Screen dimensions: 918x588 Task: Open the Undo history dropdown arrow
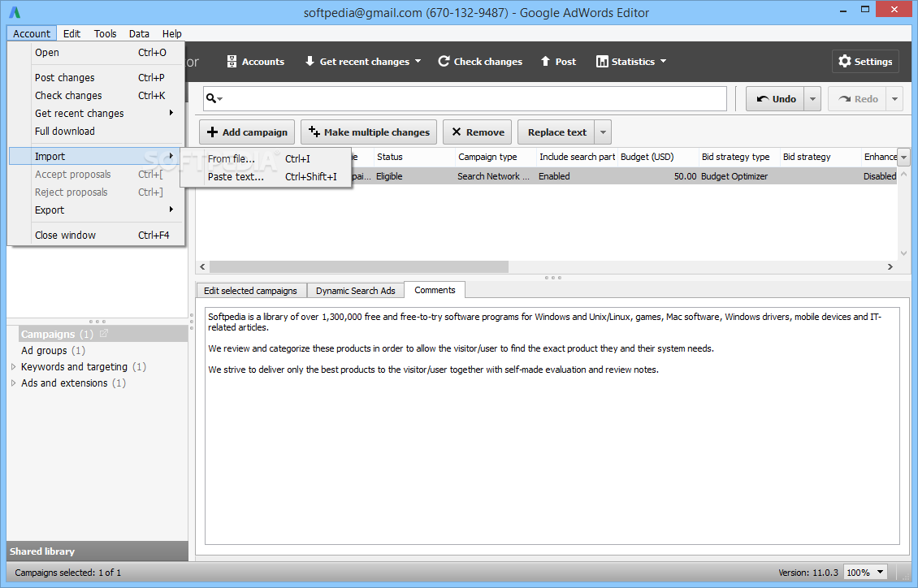click(x=812, y=99)
